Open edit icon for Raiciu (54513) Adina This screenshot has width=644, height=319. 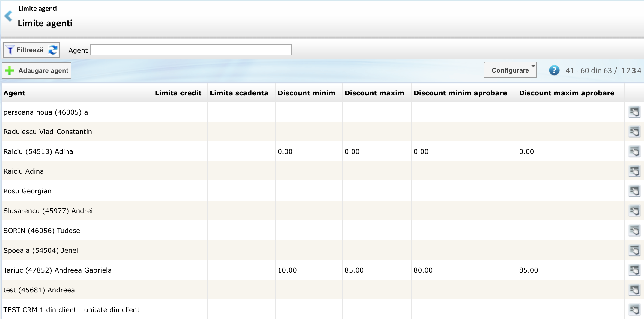pos(634,152)
